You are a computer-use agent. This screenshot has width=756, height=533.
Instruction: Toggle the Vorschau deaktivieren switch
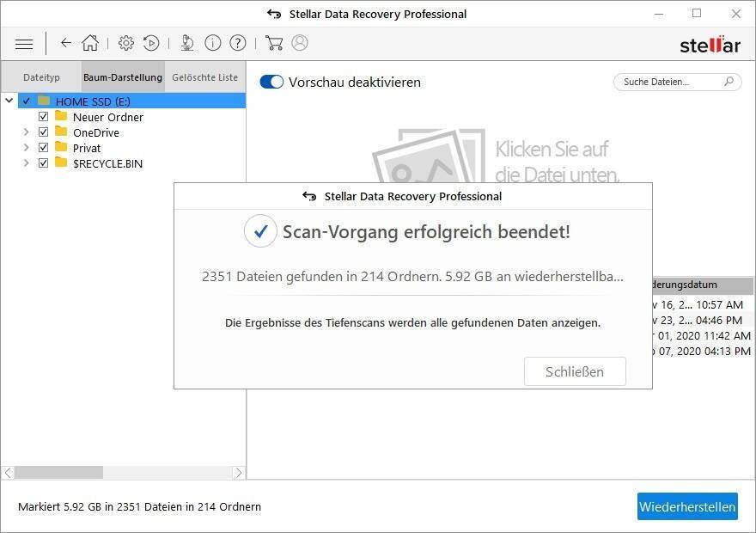[x=271, y=83]
